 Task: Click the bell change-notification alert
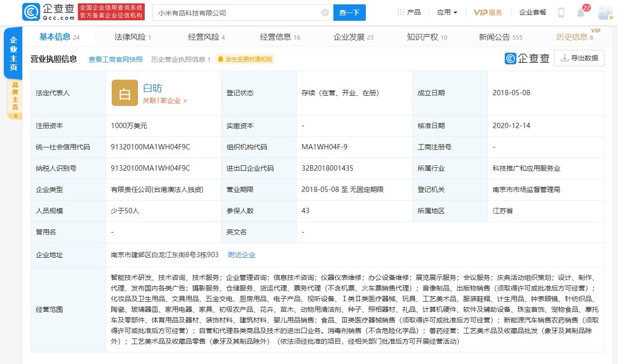pos(245,59)
